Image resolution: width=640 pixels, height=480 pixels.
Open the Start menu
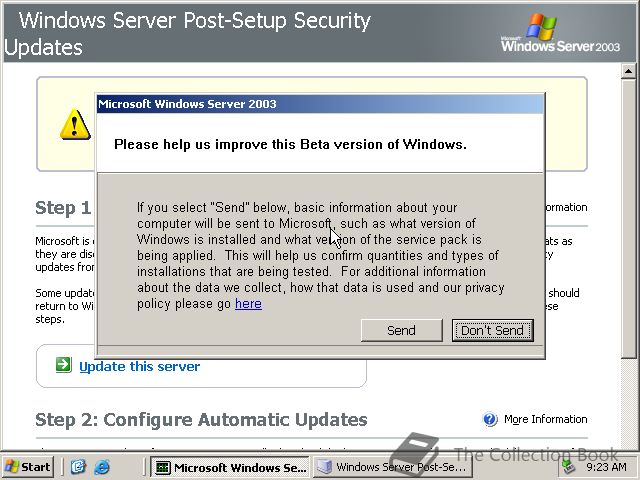point(28,467)
